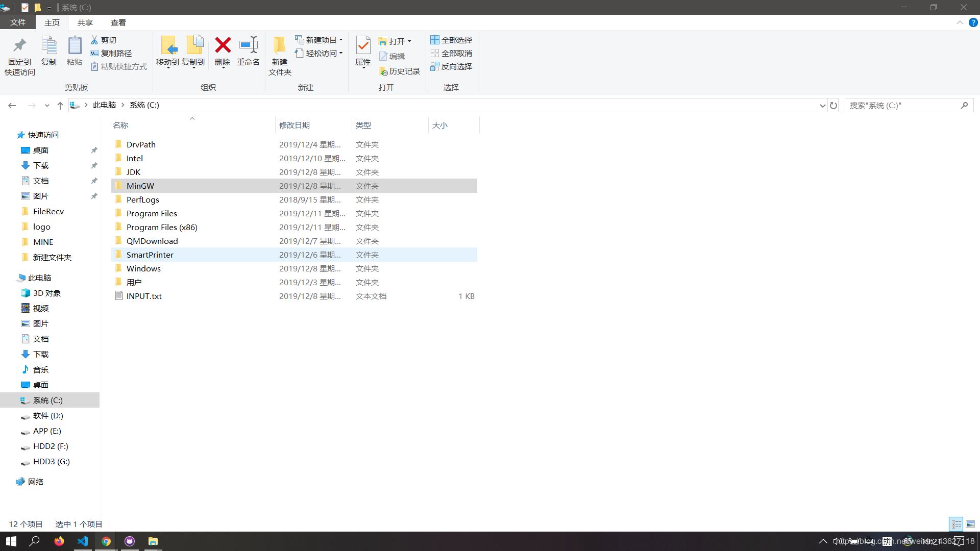This screenshot has width=980, height=551.
Task: Click the Cut (剪切) icon
Action: coord(108,40)
